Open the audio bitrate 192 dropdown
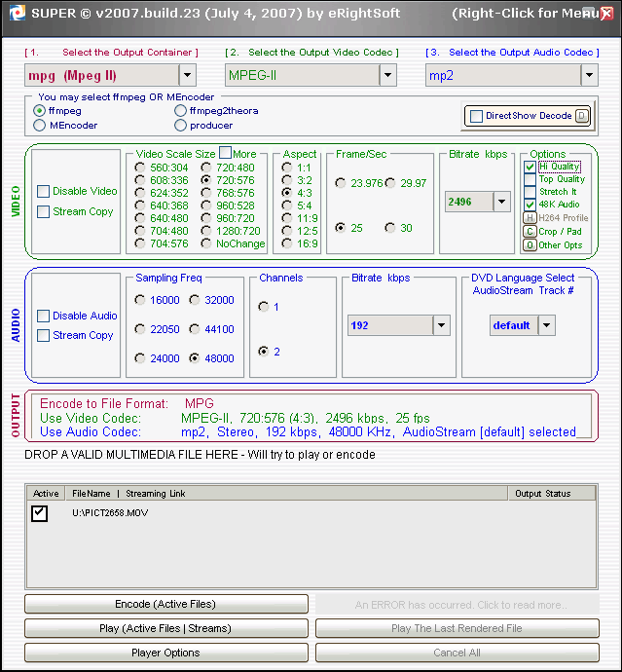The width and height of the screenshot is (622, 672). click(x=441, y=325)
